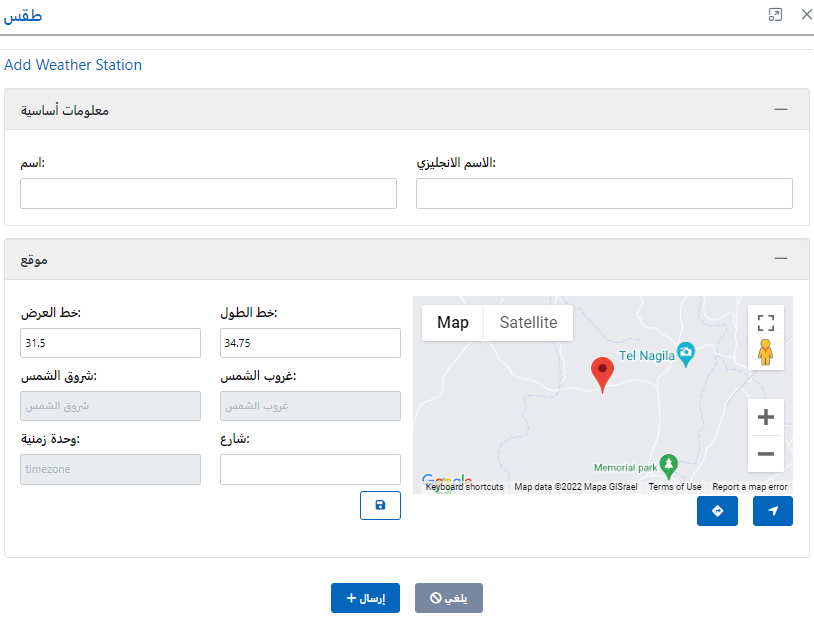The image size is (814, 621).
Task: Zoom in using the plus icon
Action: (765, 417)
